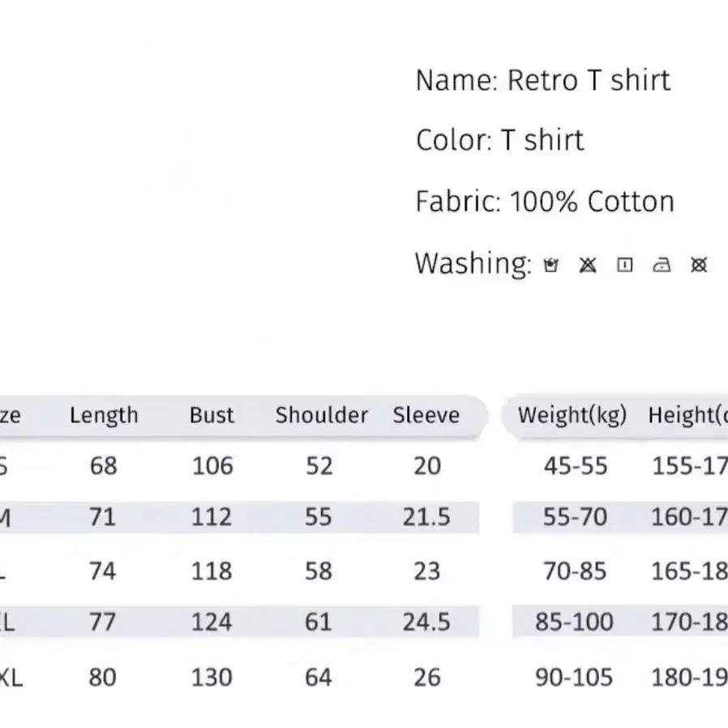Image resolution: width=728 pixels, height=728 pixels.
Task: Click the Weight(kg) column header
Action: [572, 415]
